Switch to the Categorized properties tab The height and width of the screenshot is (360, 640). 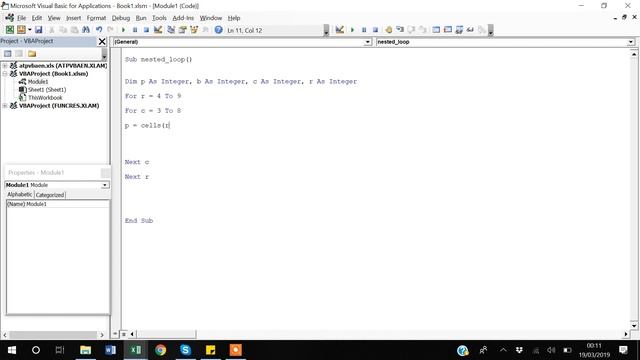click(50, 195)
